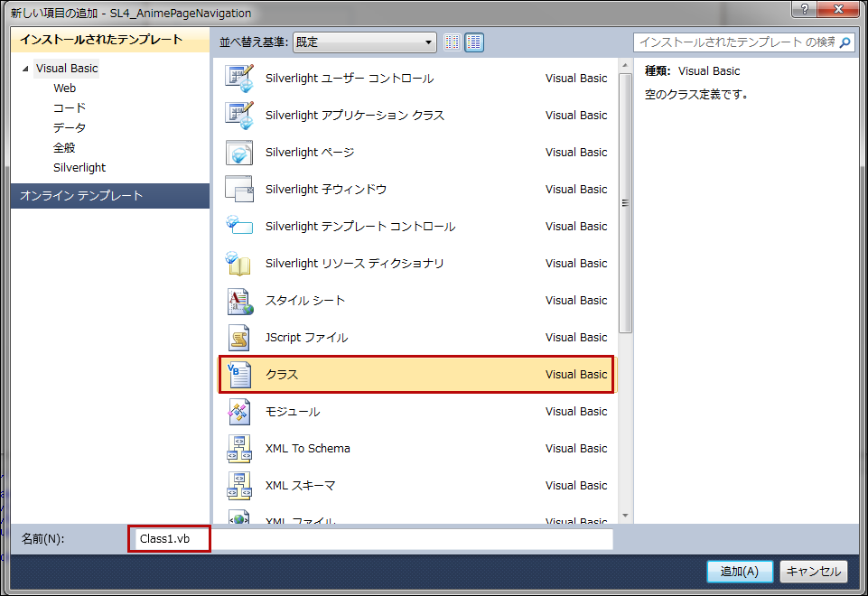Click the template list scrollbar thumb
Screen dimensions: 868x596
(x=625, y=203)
